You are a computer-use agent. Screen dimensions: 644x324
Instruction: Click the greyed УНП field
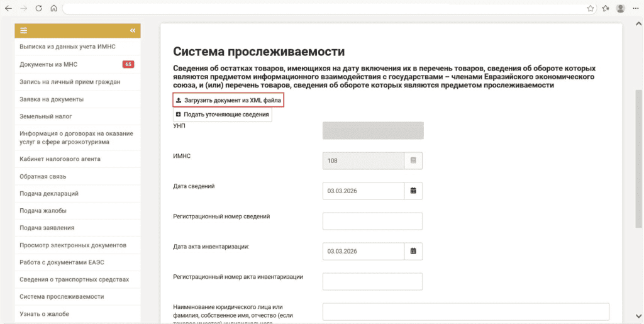373,131
